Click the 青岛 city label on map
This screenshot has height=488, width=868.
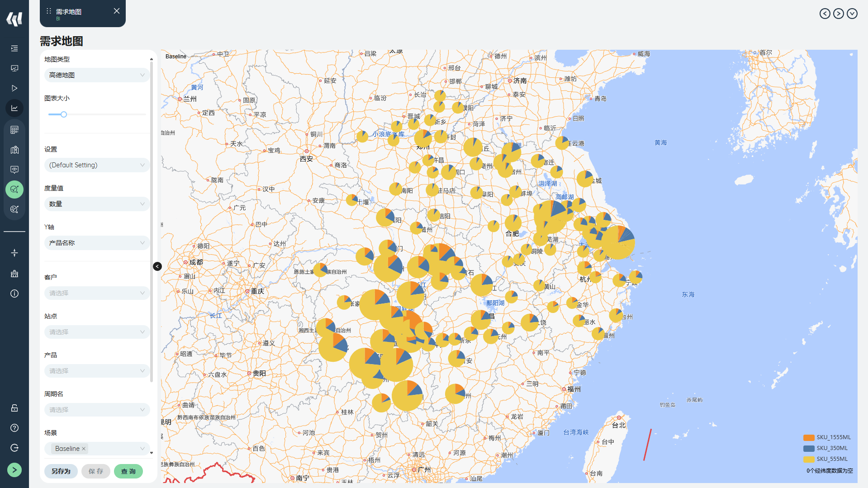click(600, 99)
